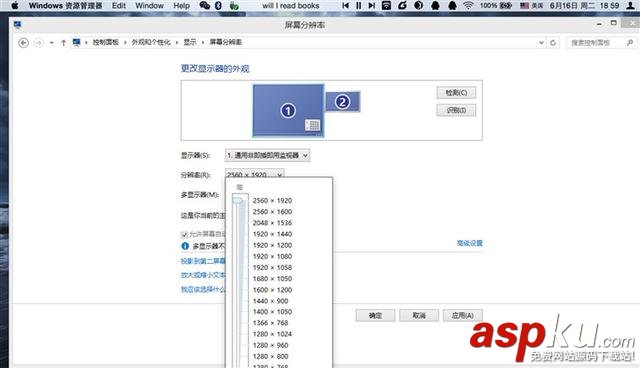
Task: Choose 1400 × 1050 resolution
Action: [272, 312]
